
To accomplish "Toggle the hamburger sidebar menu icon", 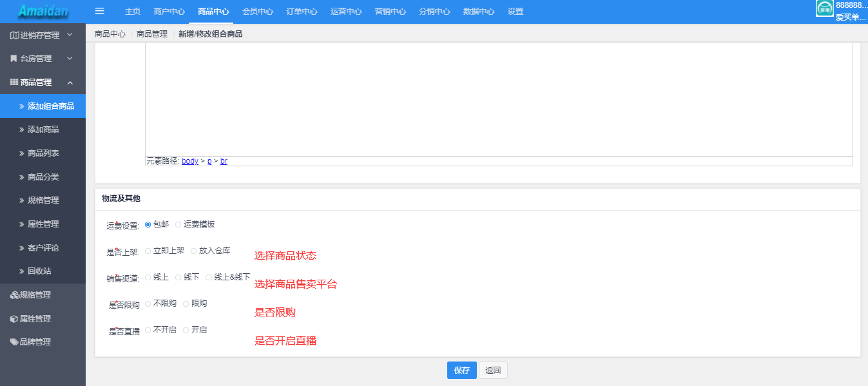I will pos(99,11).
